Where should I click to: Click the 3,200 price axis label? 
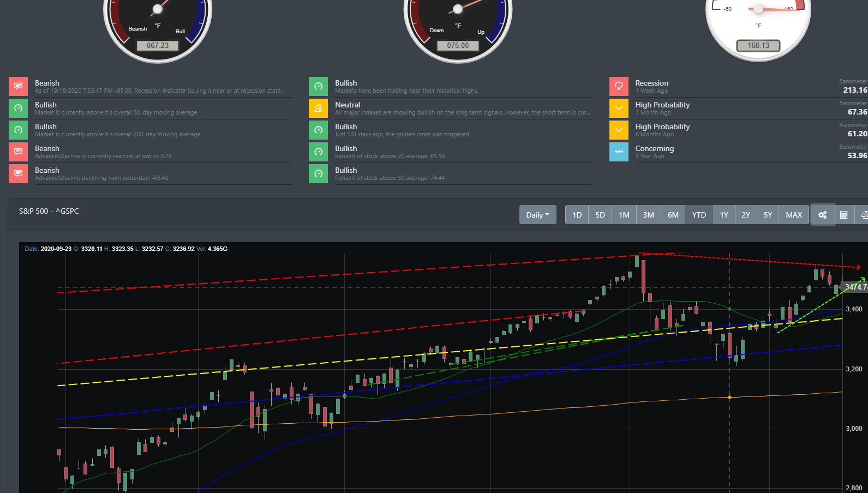(854, 369)
